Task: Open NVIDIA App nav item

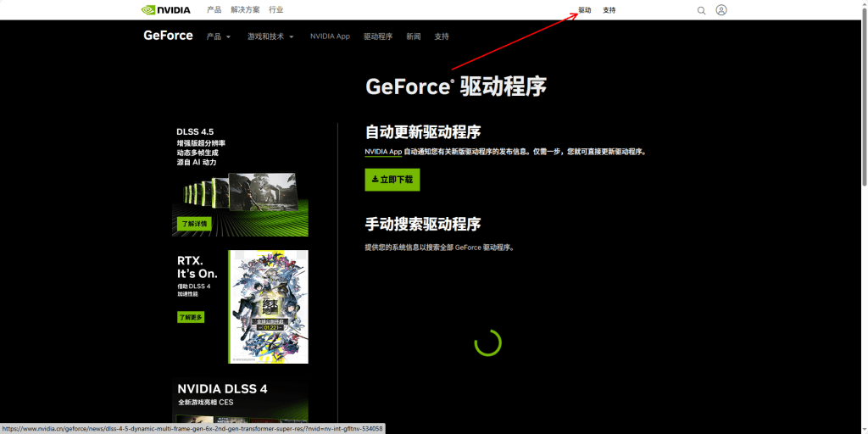Action: tap(330, 36)
